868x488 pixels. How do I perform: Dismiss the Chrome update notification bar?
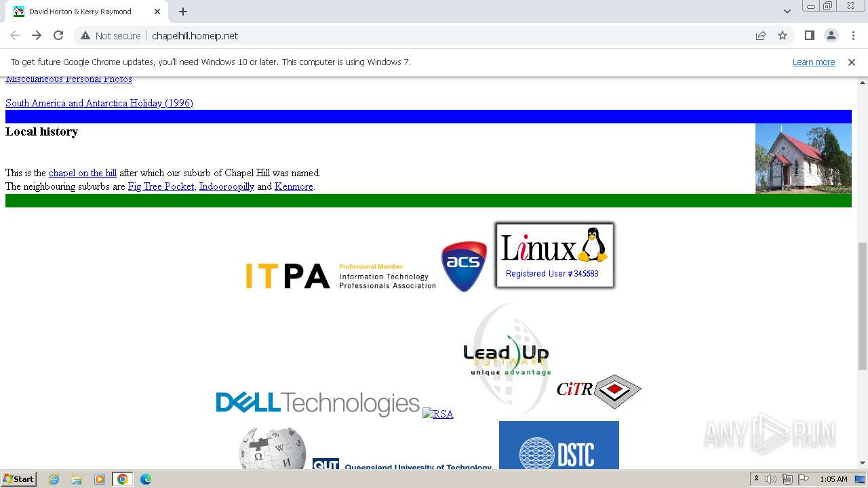pyautogui.click(x=852, y=62)
